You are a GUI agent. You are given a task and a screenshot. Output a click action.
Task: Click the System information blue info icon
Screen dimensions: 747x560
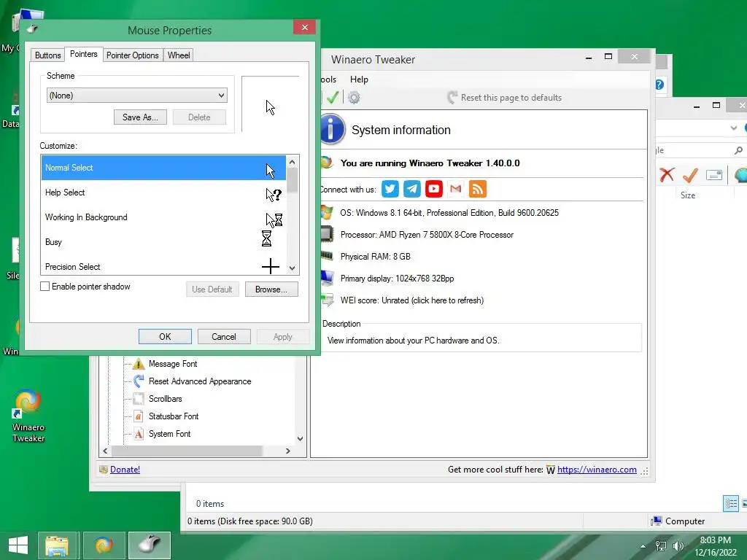tap(332, 129)
